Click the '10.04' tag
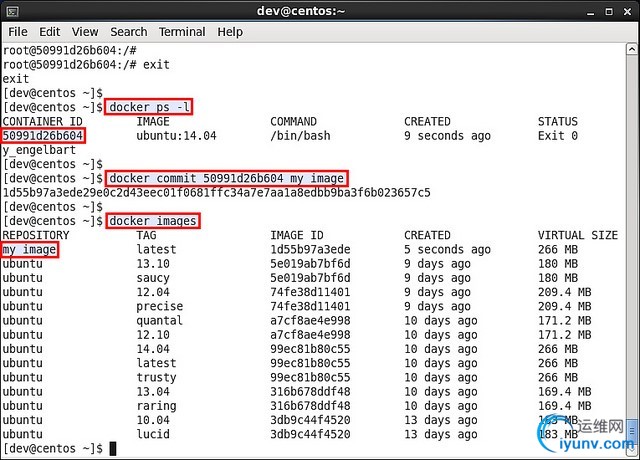640x460 pixels. pos(153,420)
